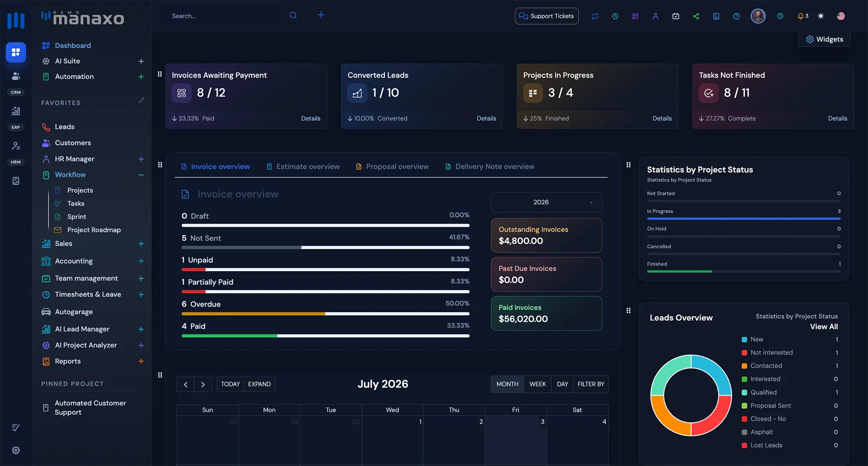The height and width of the screenshot is (466, 868).
Task: Click the help question mark icon
Action: pyautogui.click(x=736, y=16)
